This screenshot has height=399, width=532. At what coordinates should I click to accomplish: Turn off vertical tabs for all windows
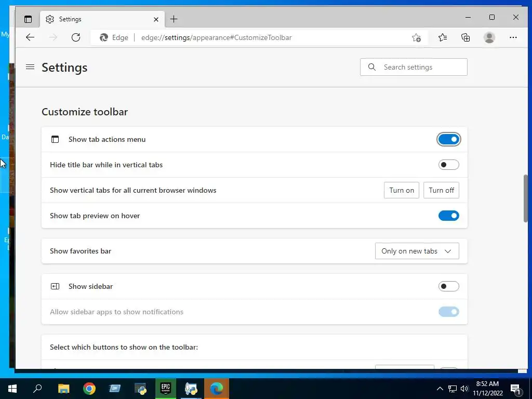coord(441,190)
